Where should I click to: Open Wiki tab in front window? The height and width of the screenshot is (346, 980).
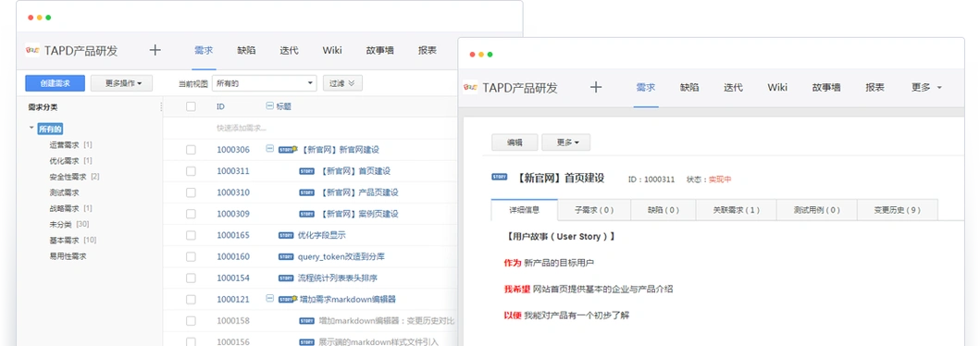[x=777, y=88]
